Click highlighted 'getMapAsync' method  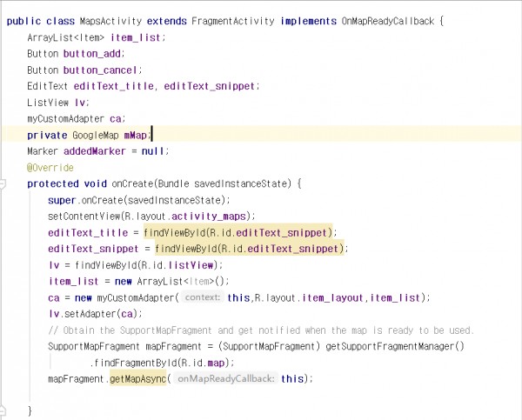coord(137,379)
